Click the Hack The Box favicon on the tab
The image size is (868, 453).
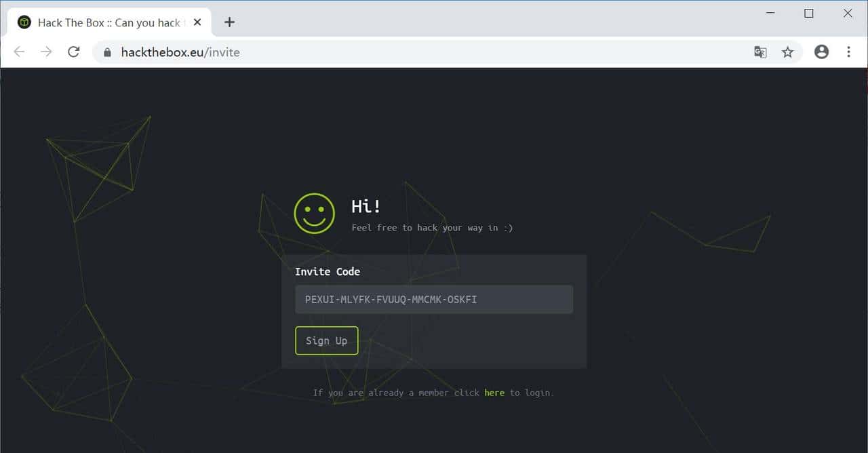(23, 22)
